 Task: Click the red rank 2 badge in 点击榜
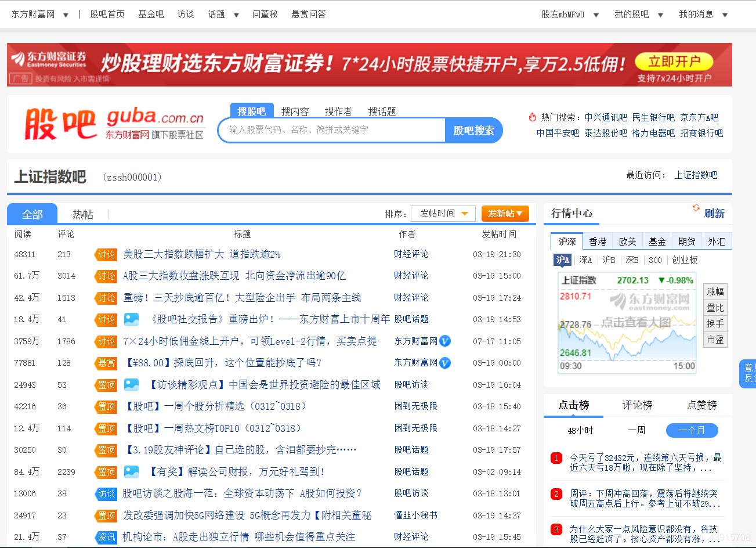pyautogui.click(x=556, y=494)
